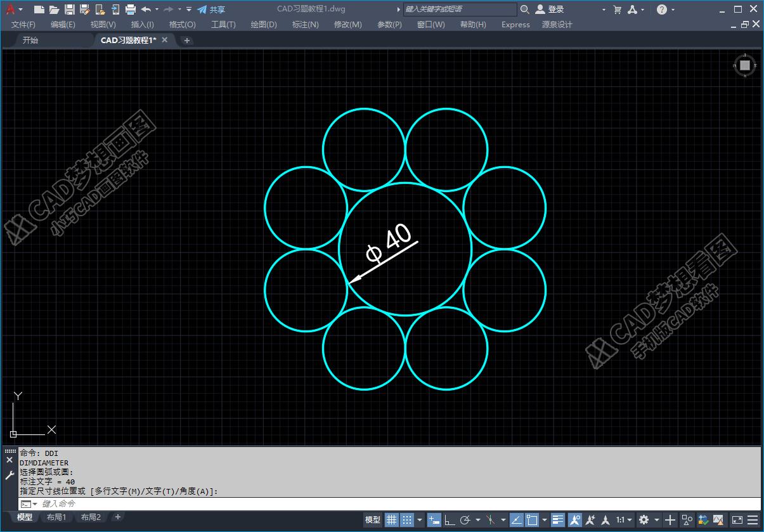Click the Redo arrow icon
Viewport: 764px width, 532px height.
pyautogui.click(x=169, y=10)
